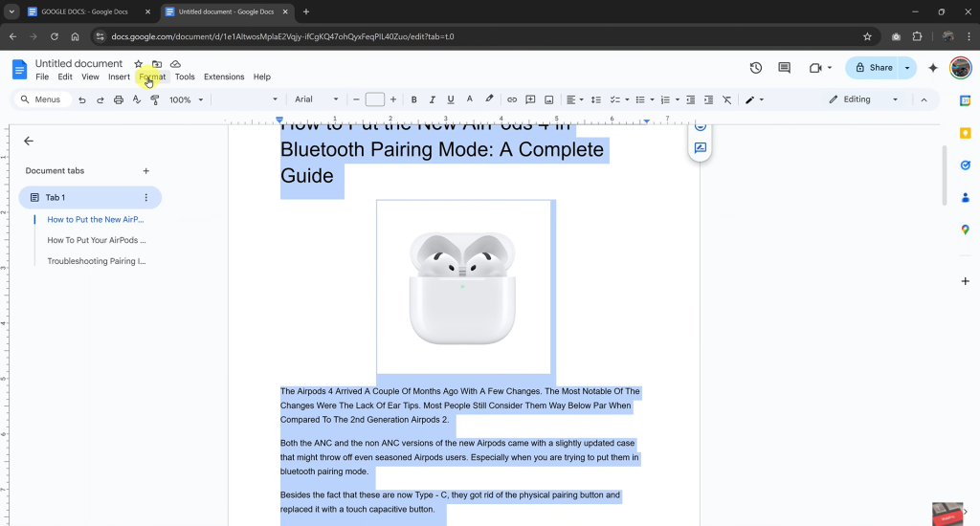Open Google Calendar side panel icon
This screenshot has width=980, height=526.
coord(965,100)
